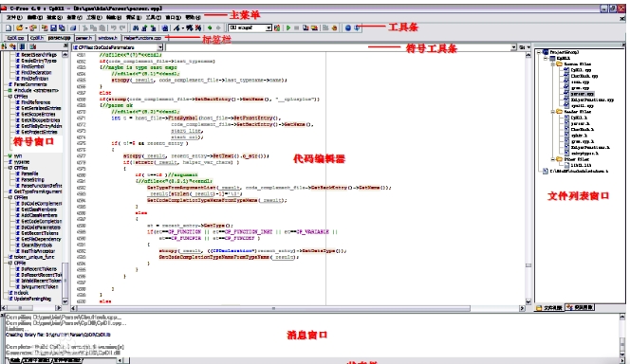Select token_unique_func in the symbol tree
The image size is (630, 364).
coord(34,257)
